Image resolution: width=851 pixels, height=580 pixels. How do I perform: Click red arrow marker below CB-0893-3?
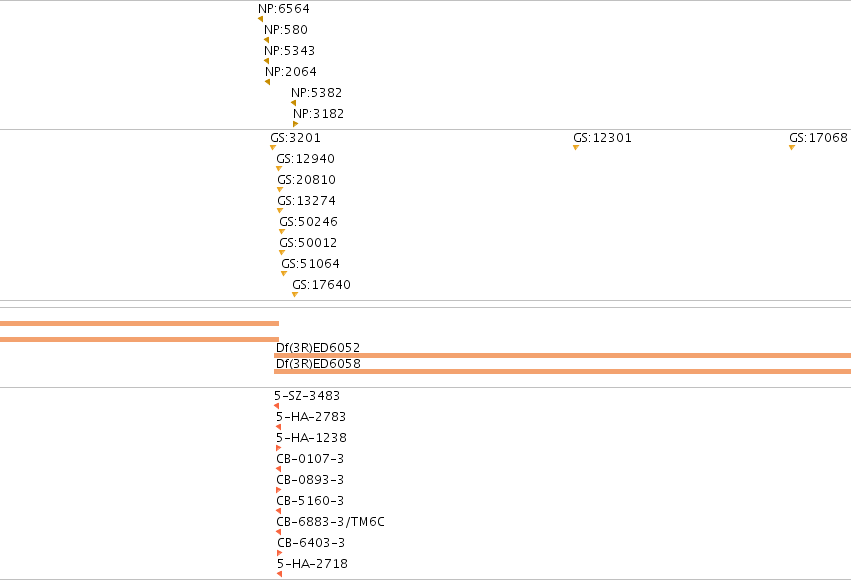point(278,490)
